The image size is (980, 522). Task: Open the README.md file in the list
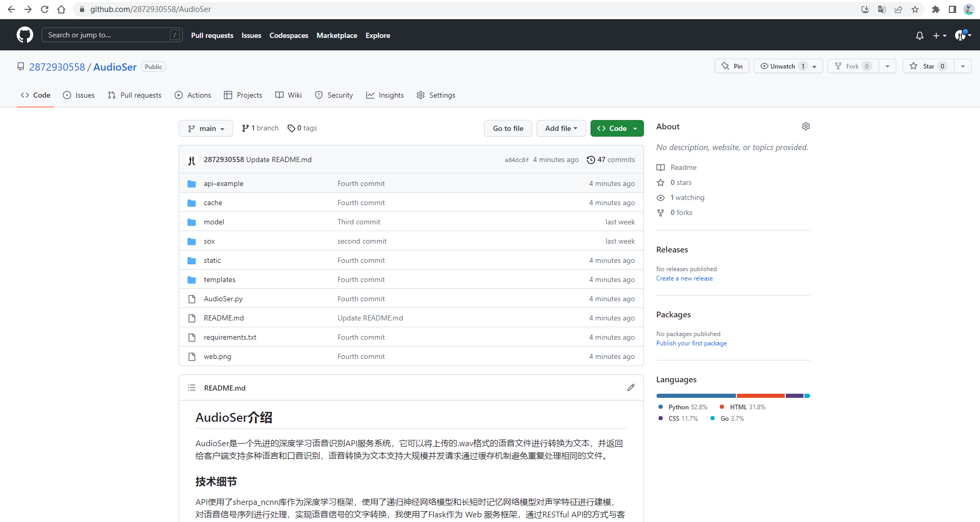224,318
